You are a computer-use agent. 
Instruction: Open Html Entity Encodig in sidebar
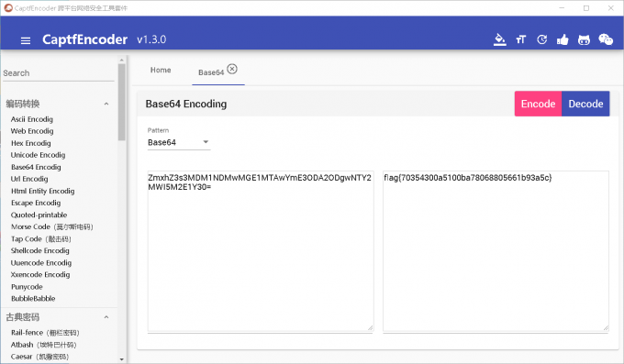[x=42, y=191]
